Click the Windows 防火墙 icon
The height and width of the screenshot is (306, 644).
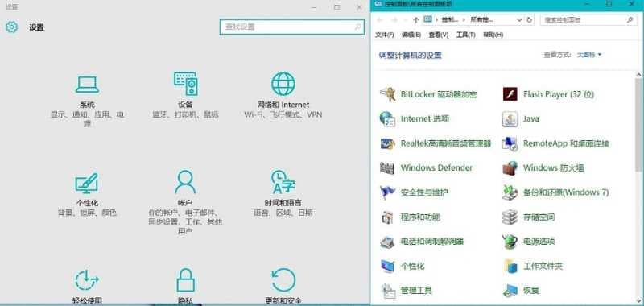pos(510,168)
